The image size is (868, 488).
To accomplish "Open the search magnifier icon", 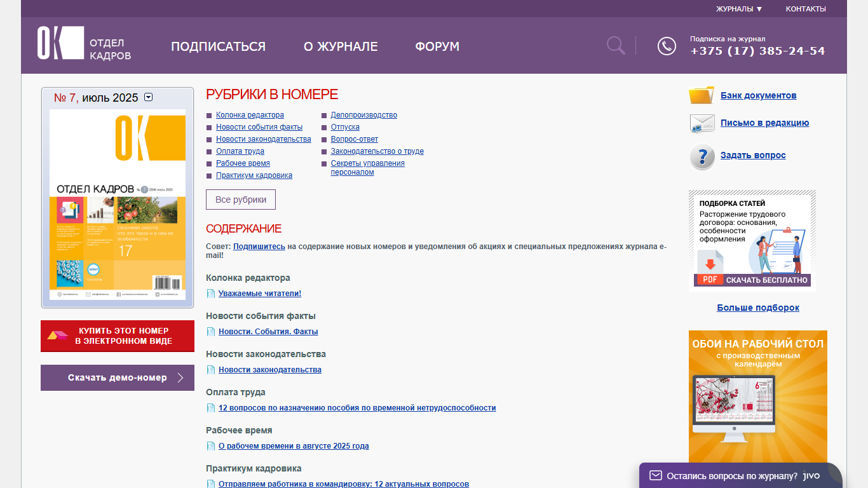I will pos(615,45).
